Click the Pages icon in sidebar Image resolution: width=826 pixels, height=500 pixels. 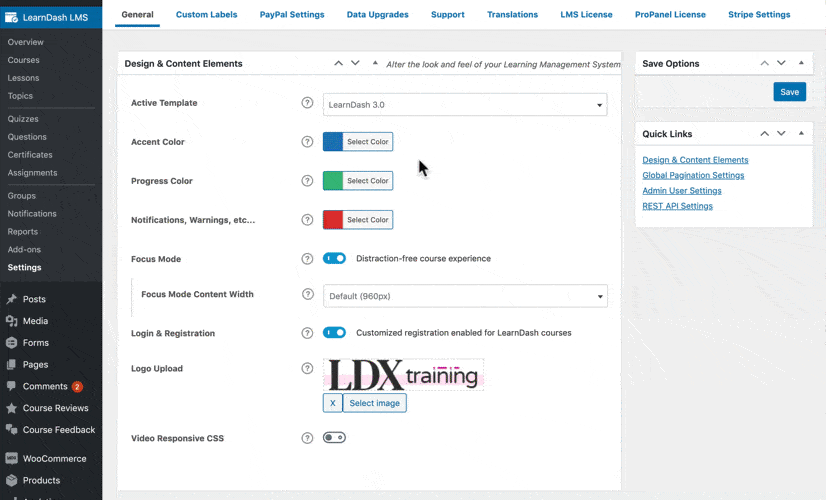[11, 365]
